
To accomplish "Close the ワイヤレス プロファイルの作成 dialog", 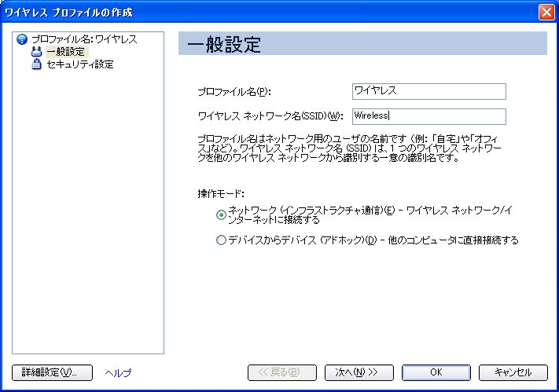I will (546, 12).
